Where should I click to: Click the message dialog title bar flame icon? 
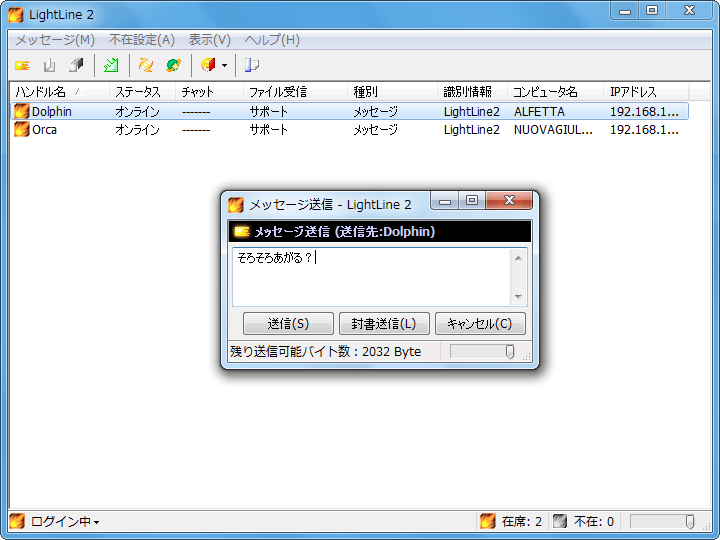click(x=236, y=204)
